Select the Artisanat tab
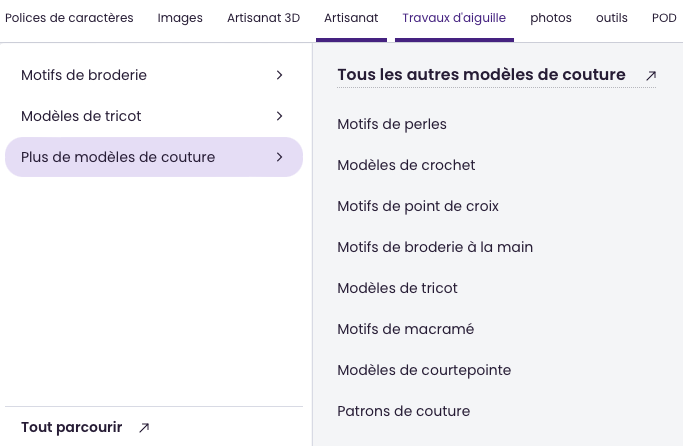This screenshot has width=683, height=446. (351, 18)
